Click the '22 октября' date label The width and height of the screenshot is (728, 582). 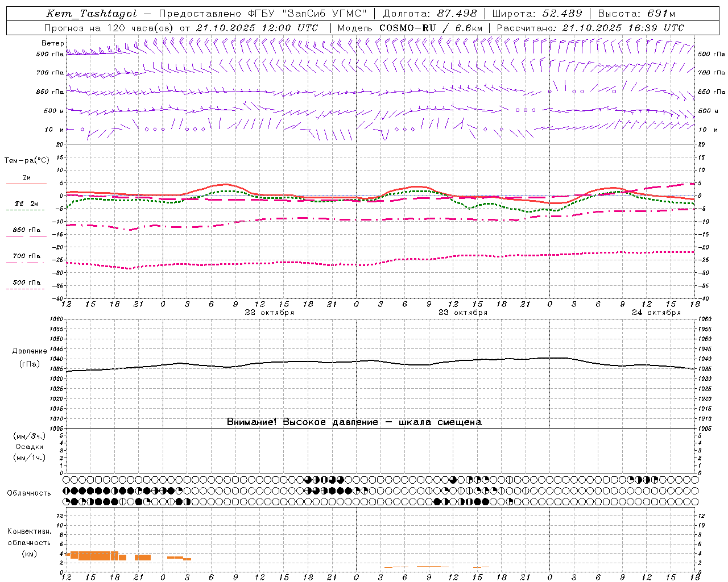(x=269, y=313)
